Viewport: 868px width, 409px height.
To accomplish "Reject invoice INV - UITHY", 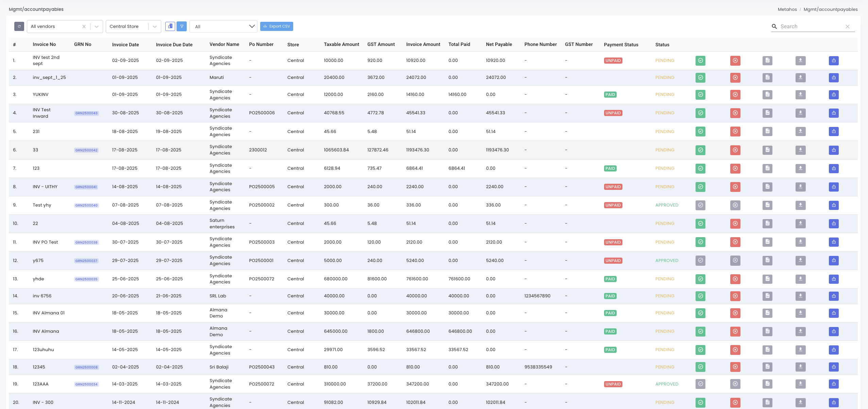I will click(x=735, y=187).
